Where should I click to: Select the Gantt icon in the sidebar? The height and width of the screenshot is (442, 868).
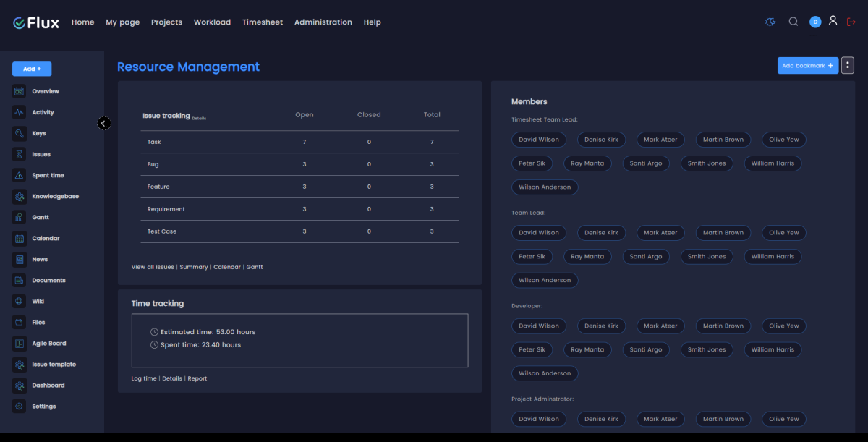tap(18, 217)
